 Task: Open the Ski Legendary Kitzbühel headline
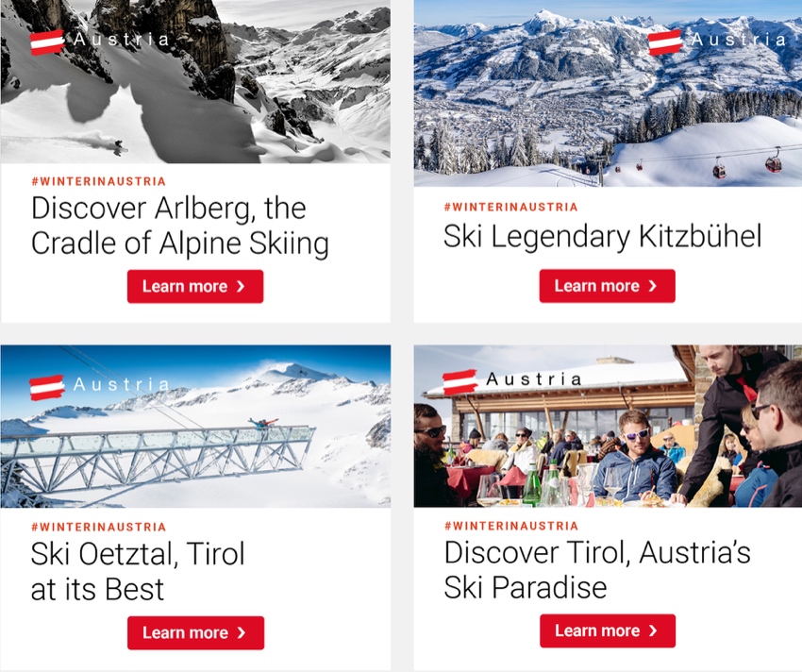(x=603, y=237)
